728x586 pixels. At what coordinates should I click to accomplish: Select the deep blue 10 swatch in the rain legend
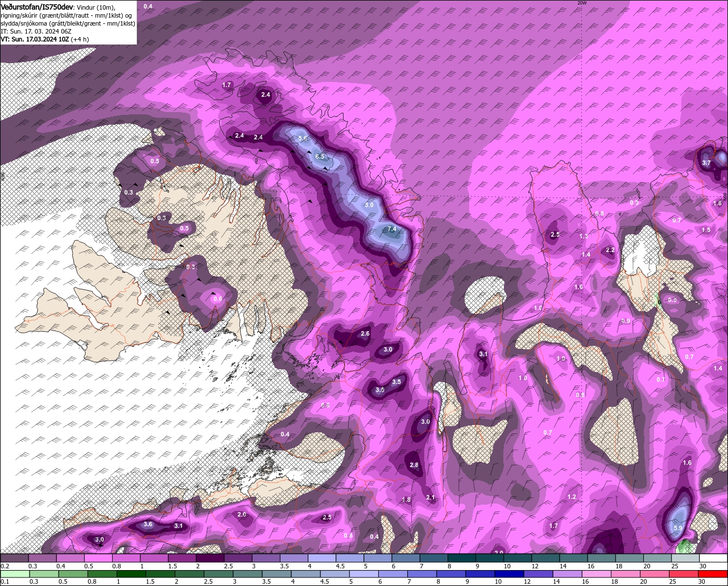pos(510,573)
